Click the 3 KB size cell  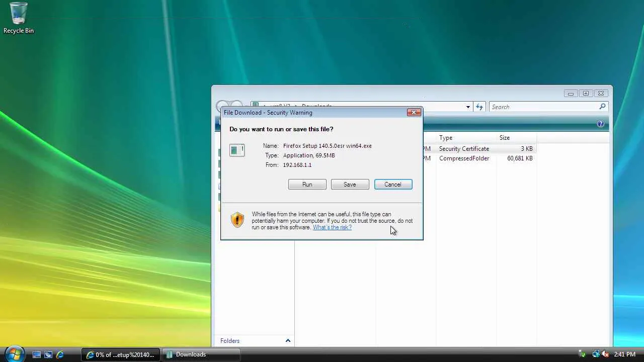(526, 149)
